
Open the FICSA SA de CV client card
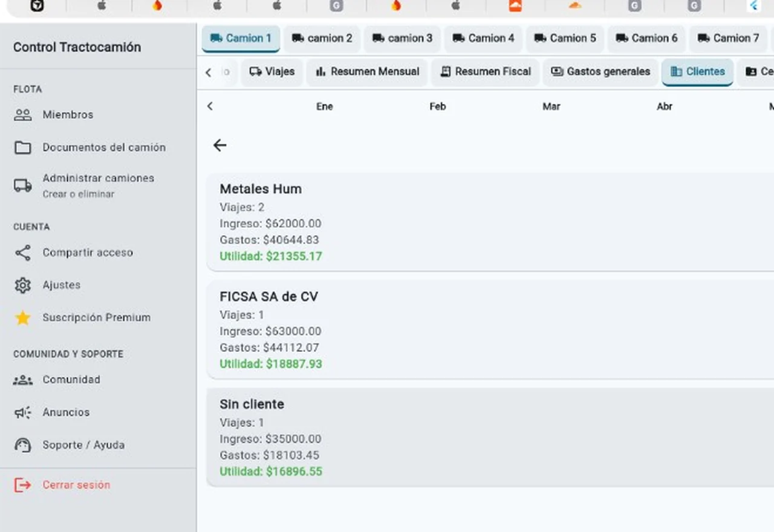tap(490, 329)
